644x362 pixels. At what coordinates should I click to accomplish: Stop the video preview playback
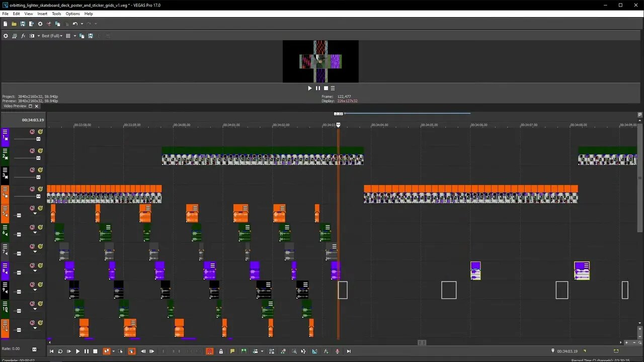326,88
